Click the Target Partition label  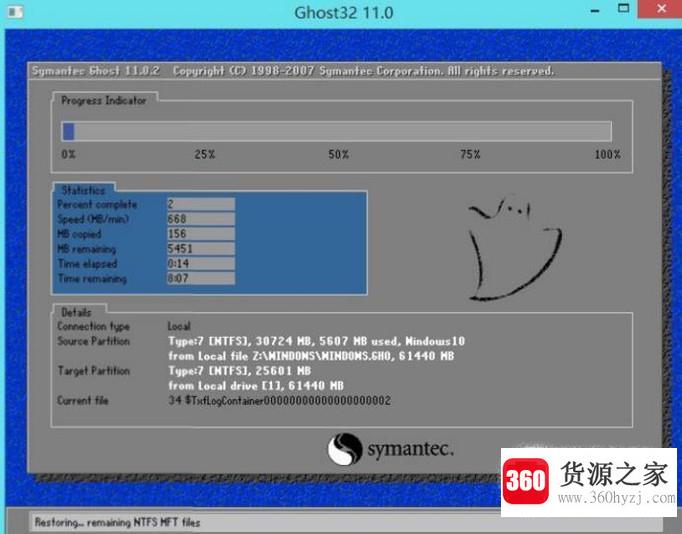(x=94, y=371)
